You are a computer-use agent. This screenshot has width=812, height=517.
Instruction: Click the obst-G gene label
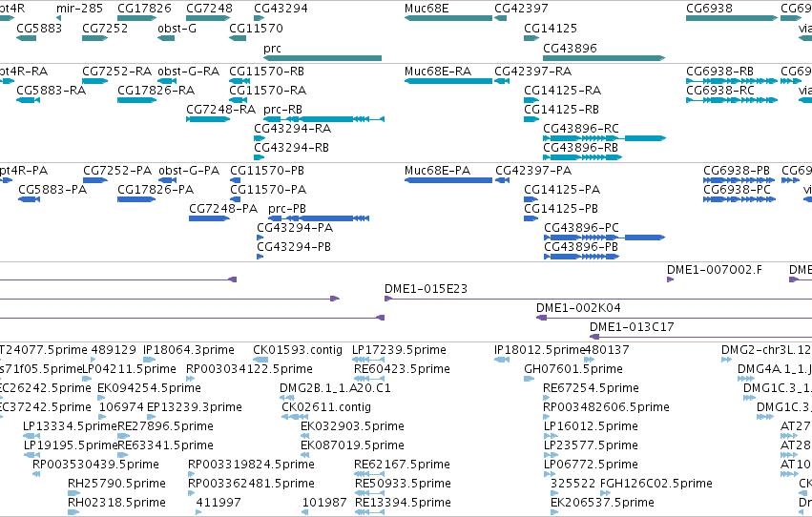[x=177, y=28]
